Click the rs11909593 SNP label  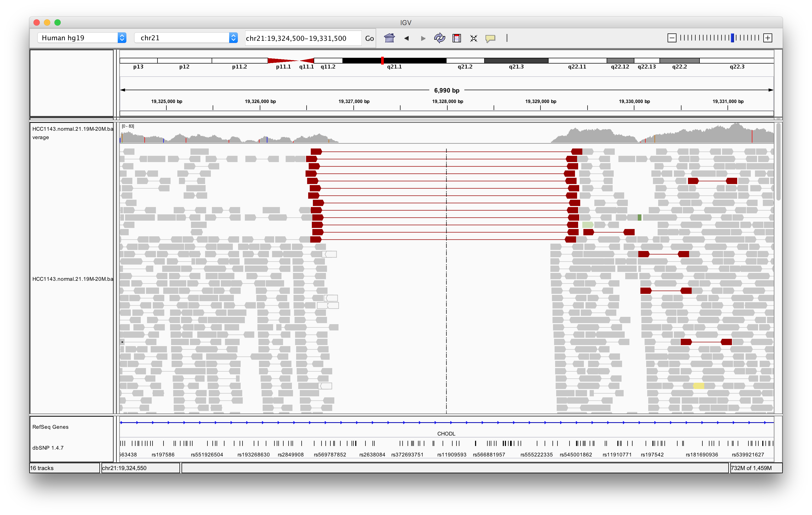(452, 454)
